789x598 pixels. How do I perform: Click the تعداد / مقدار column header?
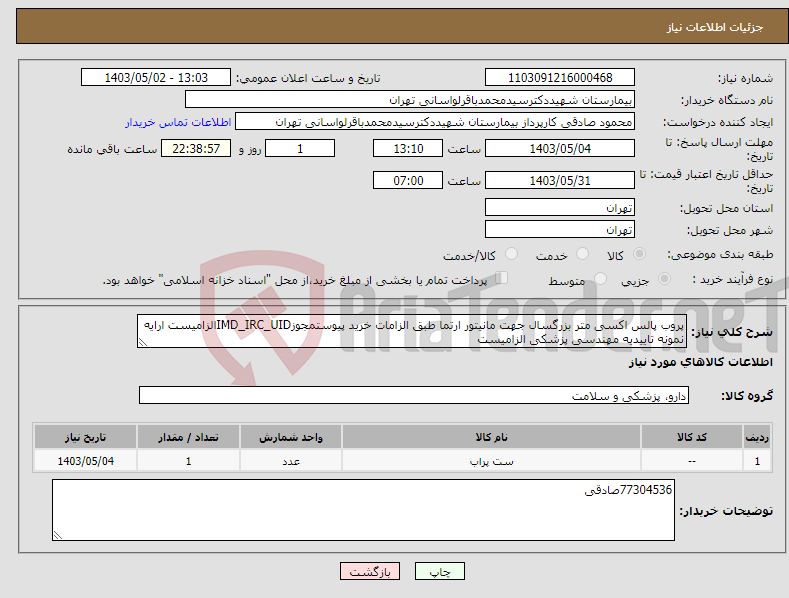pos(188,437)
